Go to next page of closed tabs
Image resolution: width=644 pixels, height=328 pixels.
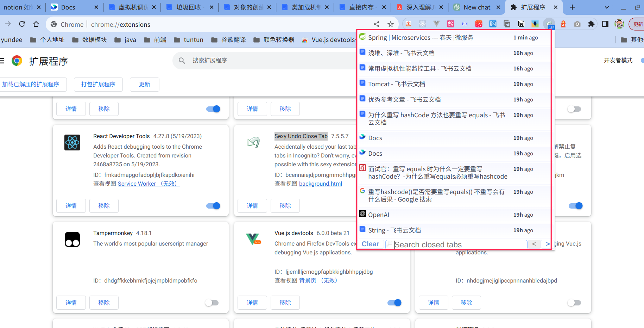pyautogui.click(x=547, y=244)
